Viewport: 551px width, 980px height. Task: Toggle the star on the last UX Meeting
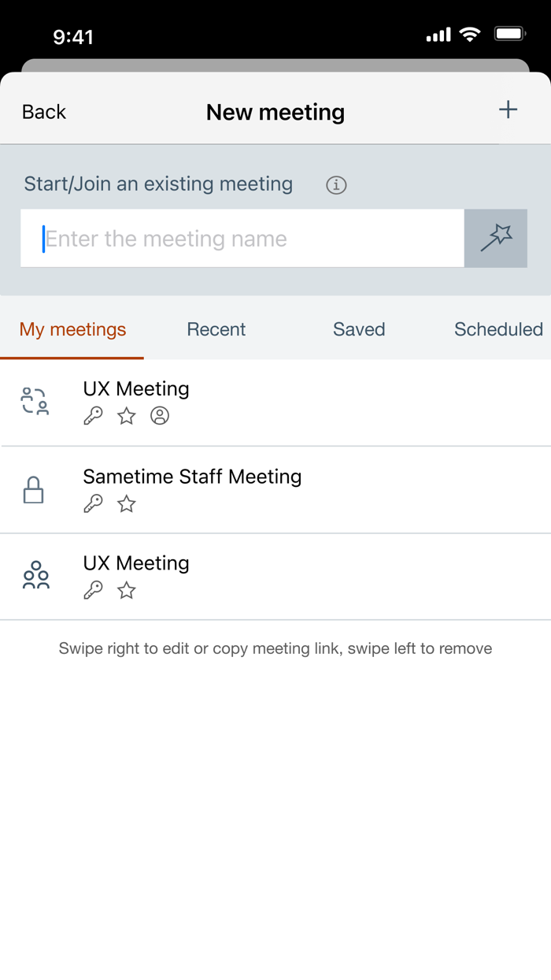[126, 589]
